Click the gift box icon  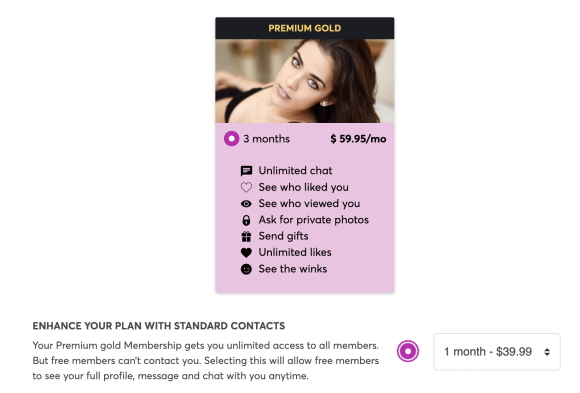[246, 236]
